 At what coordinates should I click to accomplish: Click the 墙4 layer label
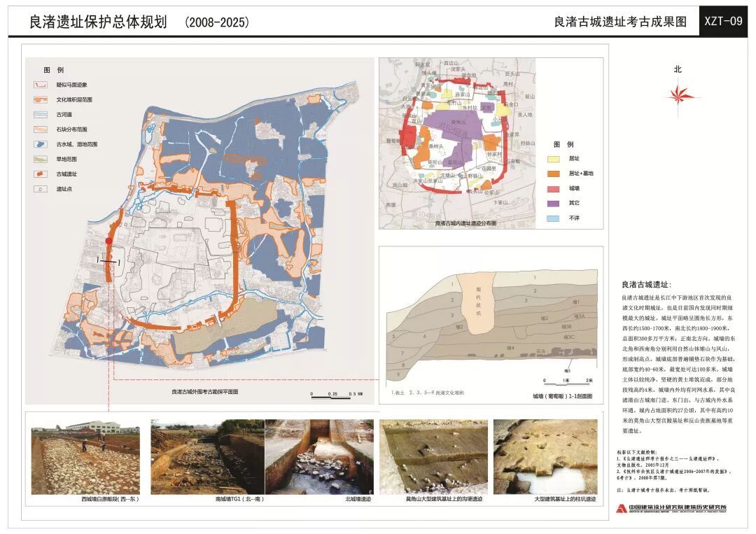[x=510, y=347]
